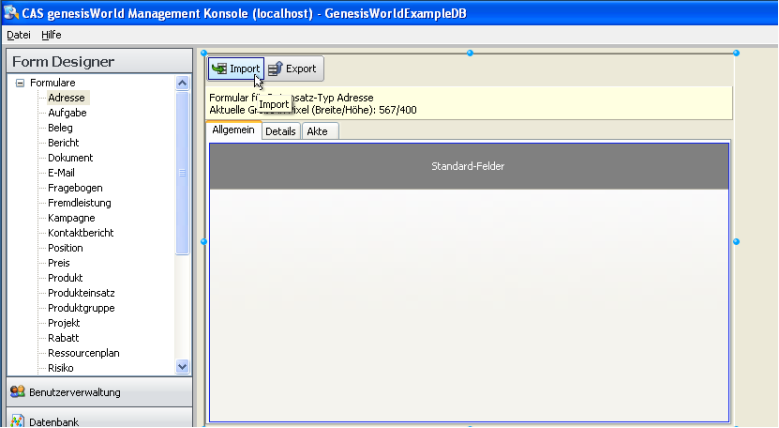Open the Benutzerverwaltung users icon panel
The width and height of the screenshot is (779, 428).
(17, 392)
